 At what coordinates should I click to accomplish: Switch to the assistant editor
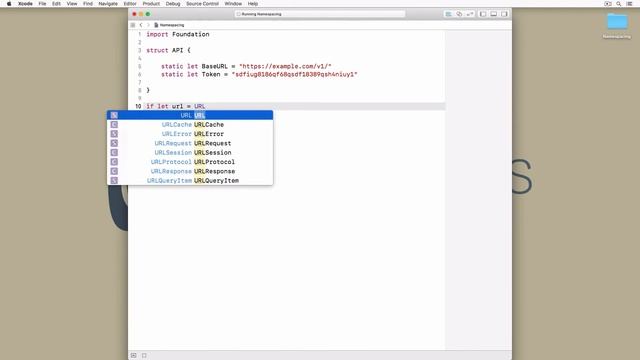coord(459,14)
